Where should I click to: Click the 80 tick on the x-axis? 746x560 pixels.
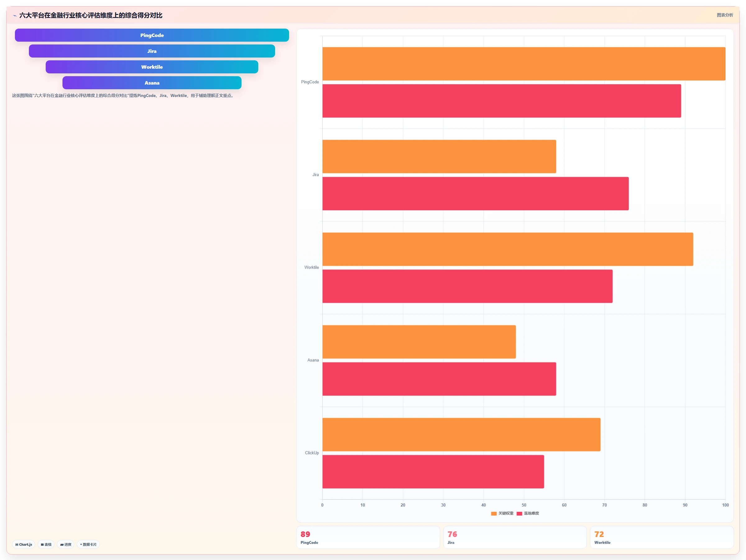pyautogui.click(x=645, y=505)
